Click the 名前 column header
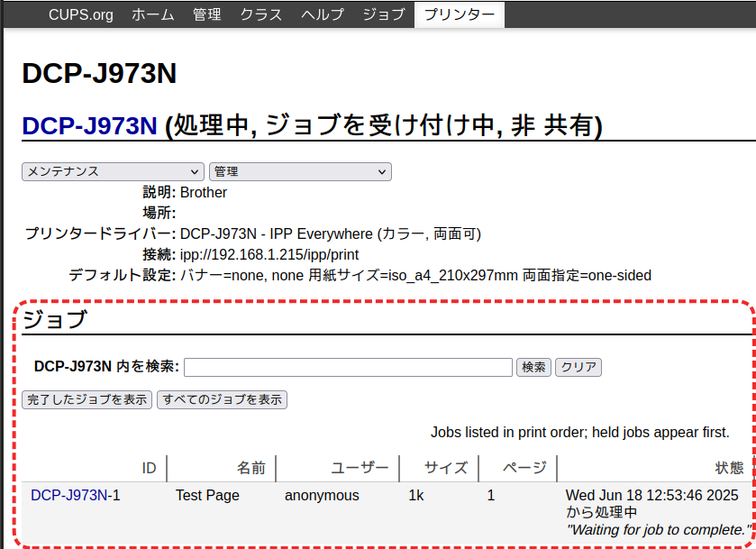This screenshot has height=549, width=756. [x=251, y=468]
